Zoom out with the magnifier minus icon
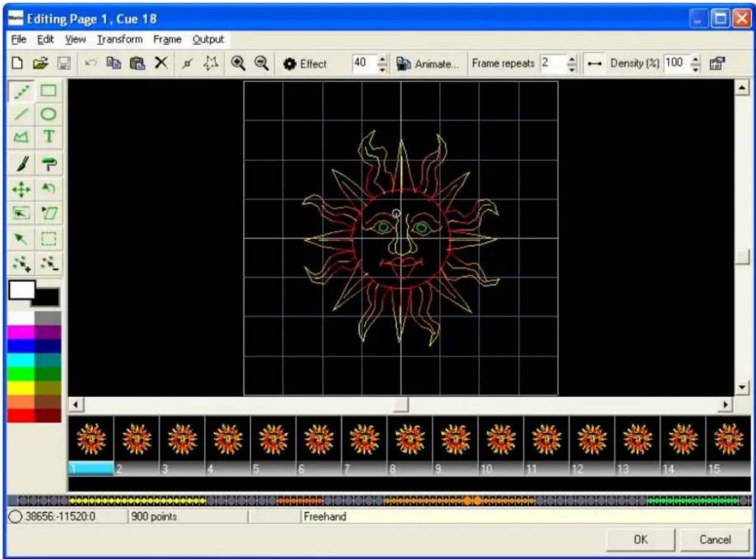 point(260,63)
